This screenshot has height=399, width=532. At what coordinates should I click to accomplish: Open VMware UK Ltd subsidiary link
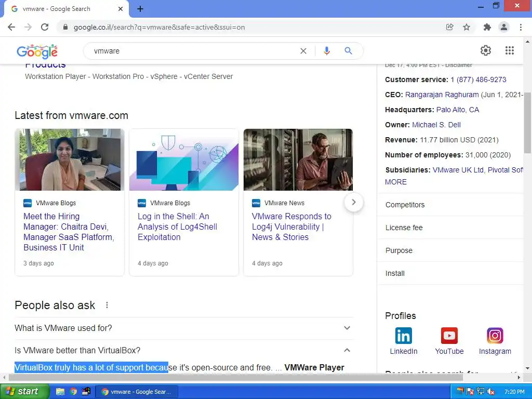tap(458, 170)
